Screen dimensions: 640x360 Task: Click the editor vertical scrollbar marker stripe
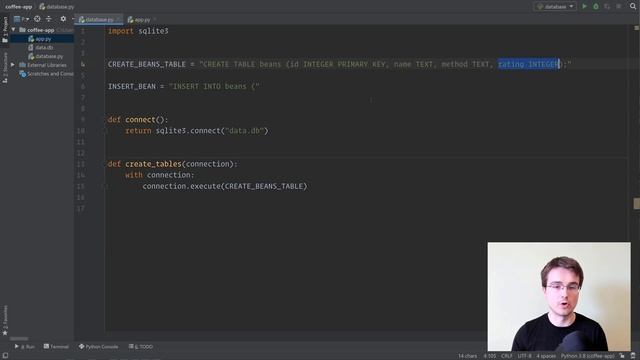click(x=636, y=203)
